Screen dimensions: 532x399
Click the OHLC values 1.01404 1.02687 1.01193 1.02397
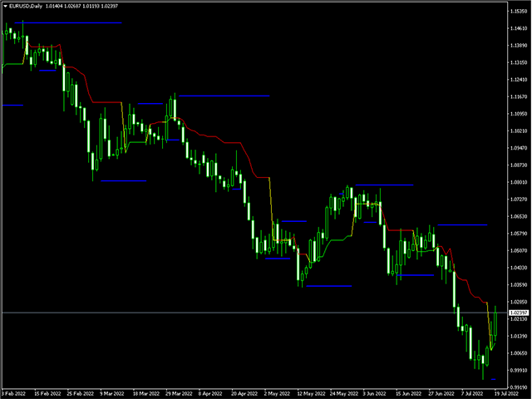pos(81,6)
